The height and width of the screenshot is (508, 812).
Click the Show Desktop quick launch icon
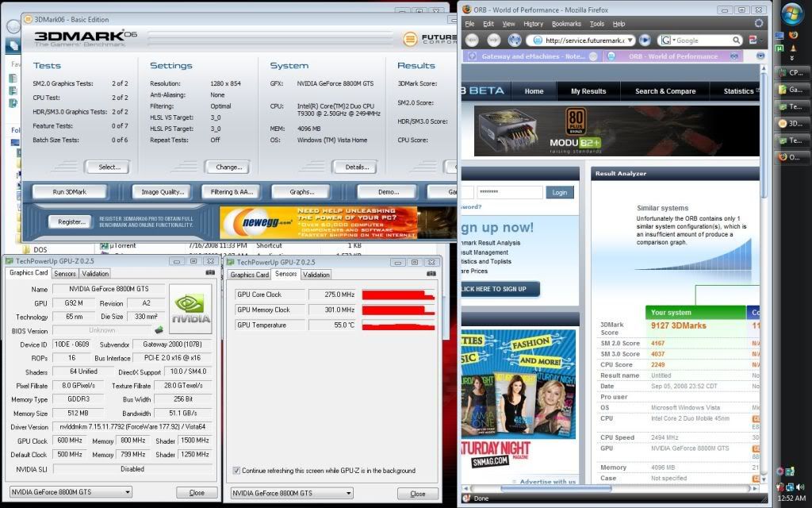coord(779,35)
